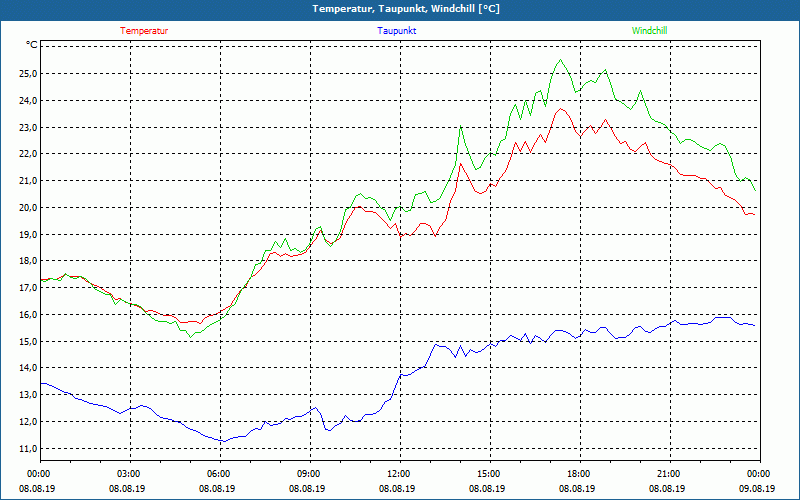Click the blue Taupunkt minimum near 06:00
This screenshot has height=500, width=800.
pyautogui.click(x=223, y=441)
